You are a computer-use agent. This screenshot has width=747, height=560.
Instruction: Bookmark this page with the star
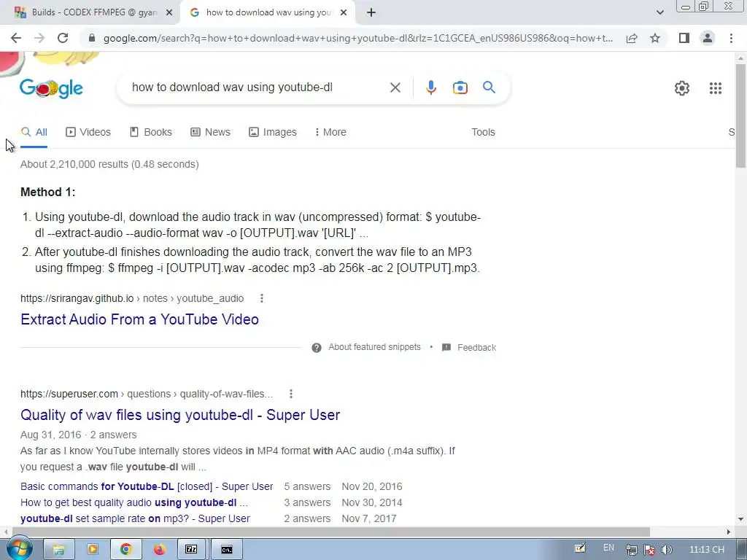click(x=655, y=38)
